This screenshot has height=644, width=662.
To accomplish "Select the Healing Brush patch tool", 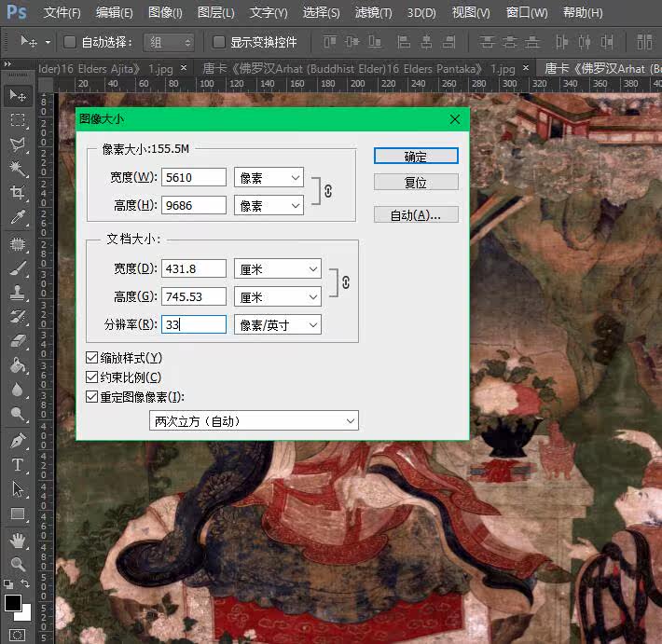I will tap(18, 244).
